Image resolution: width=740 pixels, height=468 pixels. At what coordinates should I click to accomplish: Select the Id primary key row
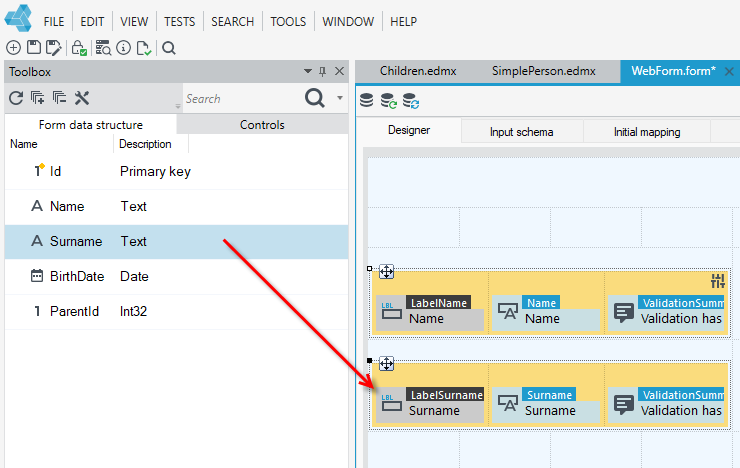pyautogui.click(x=177, y=172)
